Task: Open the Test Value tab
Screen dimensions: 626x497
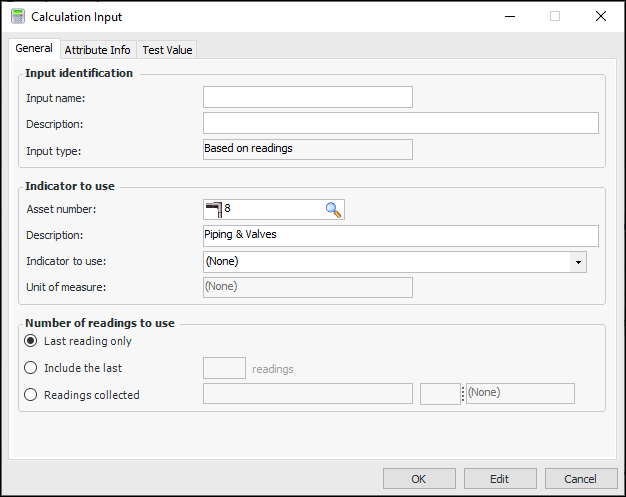Action: (167, 50)
